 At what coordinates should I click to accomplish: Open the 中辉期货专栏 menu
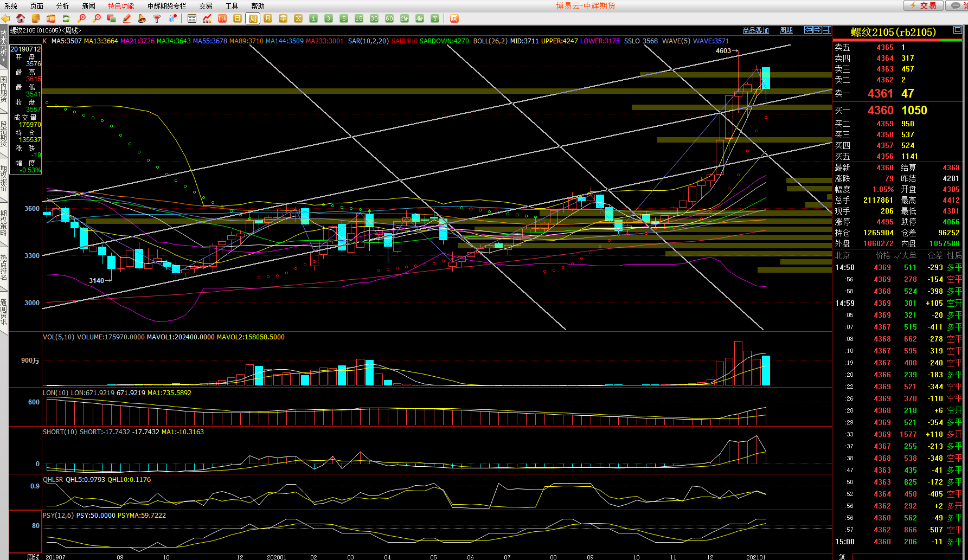point(167,6)
